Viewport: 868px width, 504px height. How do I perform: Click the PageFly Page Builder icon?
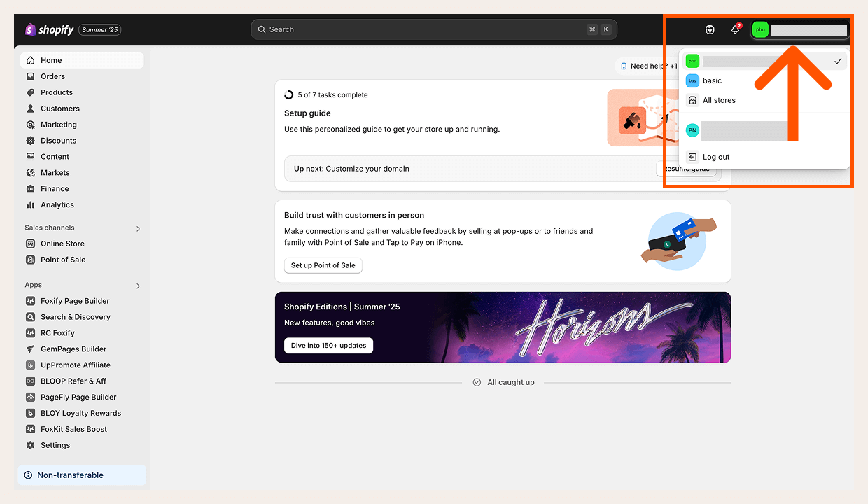pos(30,398)
